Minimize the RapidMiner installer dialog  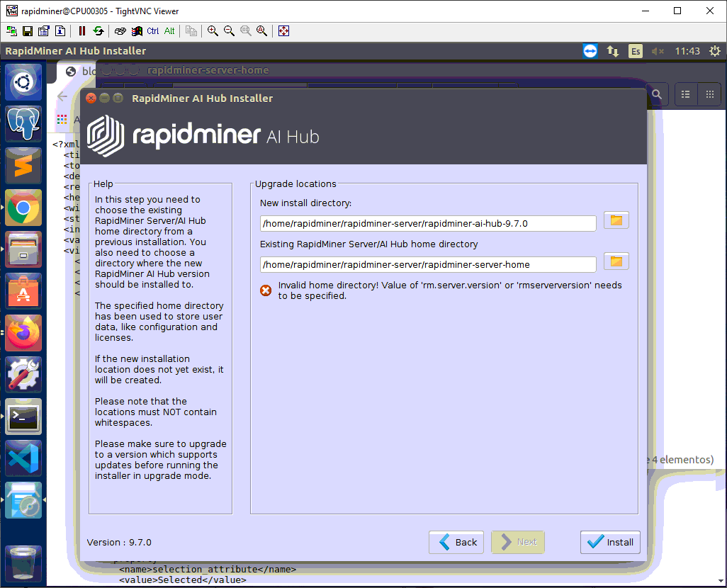coord(105,98)
